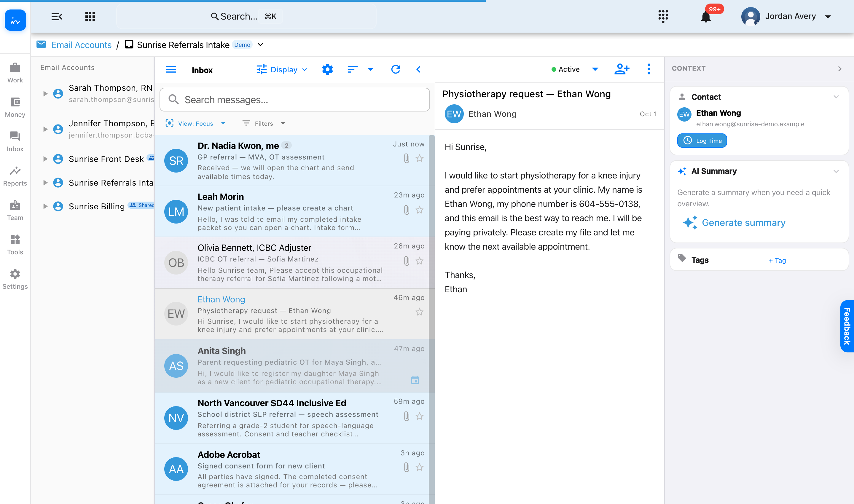This screenshot has width=854, height=504.
Task: Open inbox settings gear
Action: point(327,70)
